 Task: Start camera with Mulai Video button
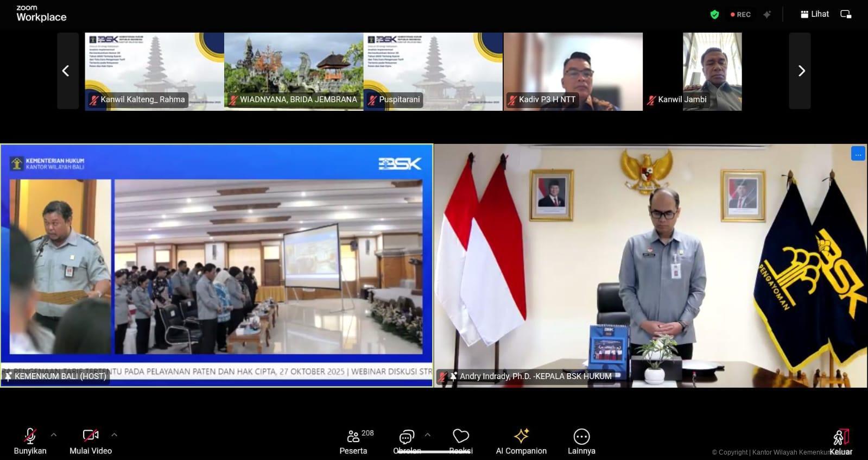(x=90, y=441)
